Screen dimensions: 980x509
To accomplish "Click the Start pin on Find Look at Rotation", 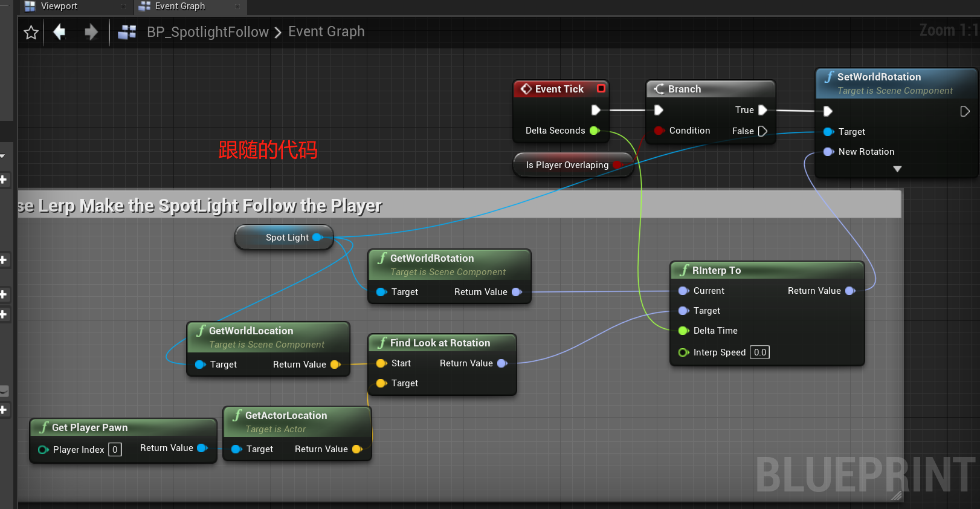I will click(x=381, y=363).
